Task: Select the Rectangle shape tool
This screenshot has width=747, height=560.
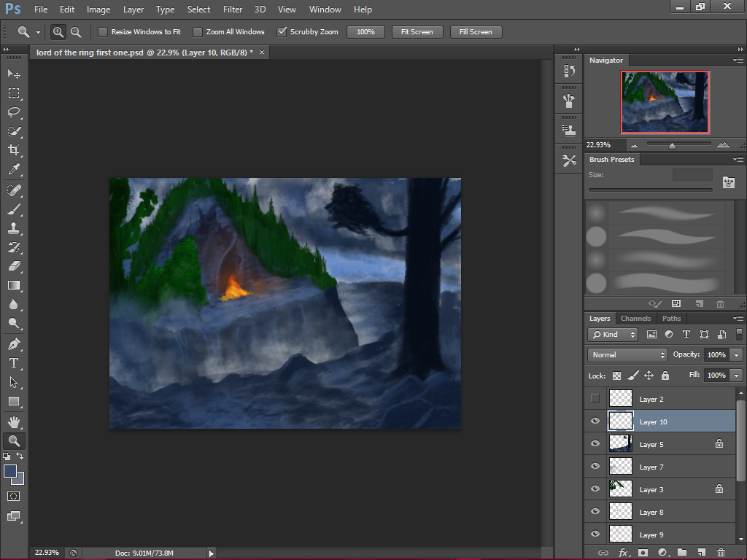Action: coord(14,401)
